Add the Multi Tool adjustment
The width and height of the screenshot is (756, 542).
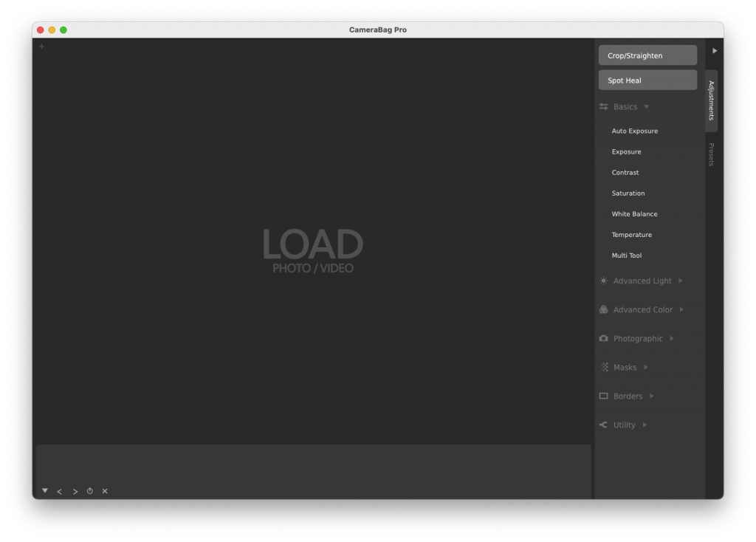point(626,255)
